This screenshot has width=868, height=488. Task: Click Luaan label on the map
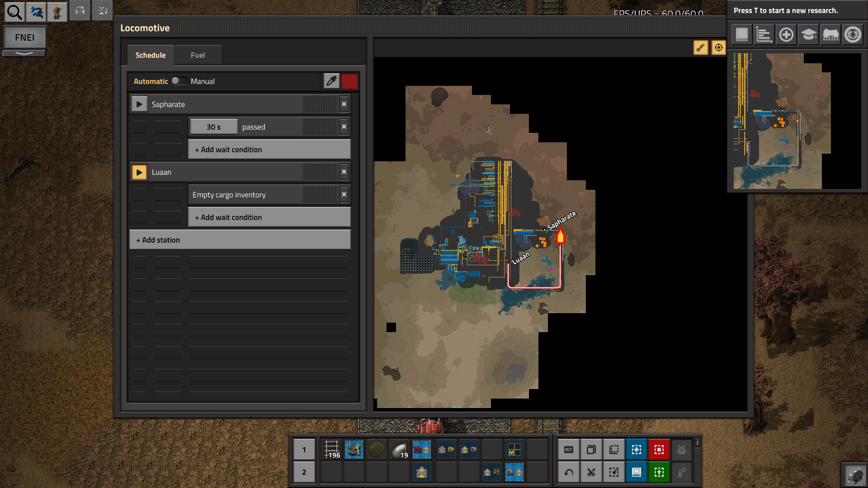(520, 258)
